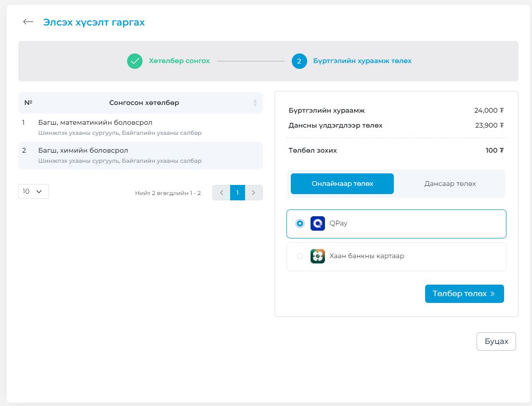This screenshot has width=532, height=406.
Task: Click the step 2 circle icon
Action: point(299,61)
